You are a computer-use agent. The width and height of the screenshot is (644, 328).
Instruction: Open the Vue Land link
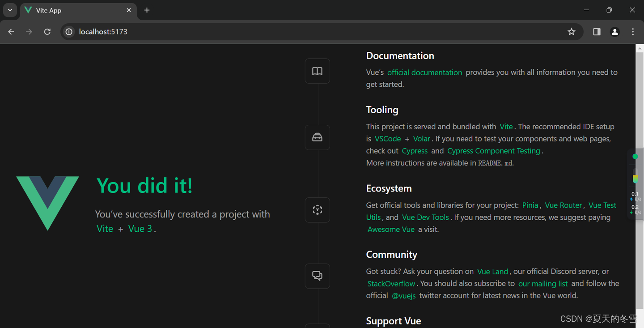492,272
